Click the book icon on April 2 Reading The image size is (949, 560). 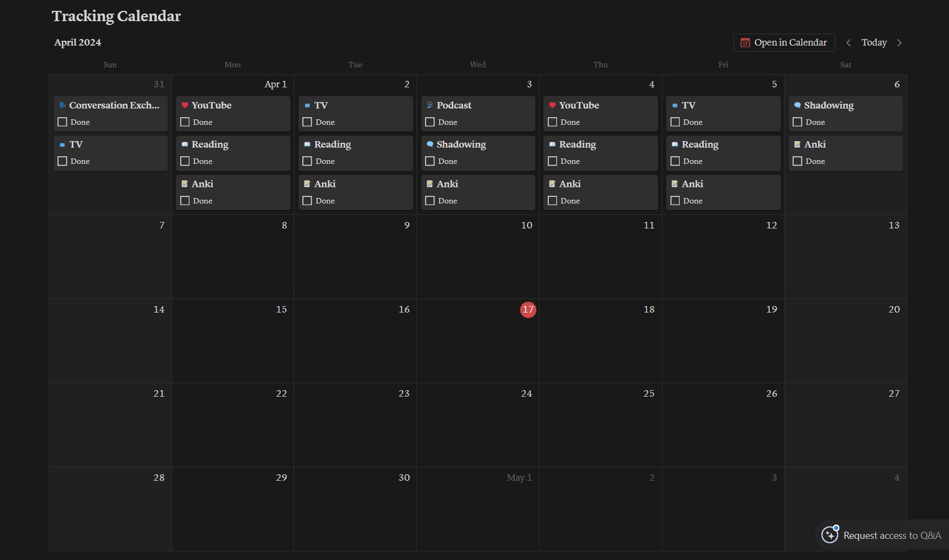pos(307,144)
